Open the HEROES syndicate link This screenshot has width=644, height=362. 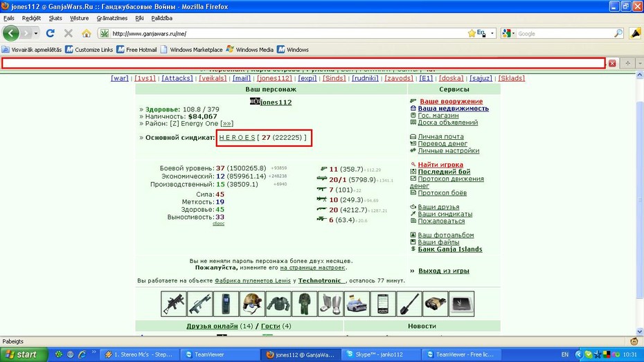click(238, 138)
